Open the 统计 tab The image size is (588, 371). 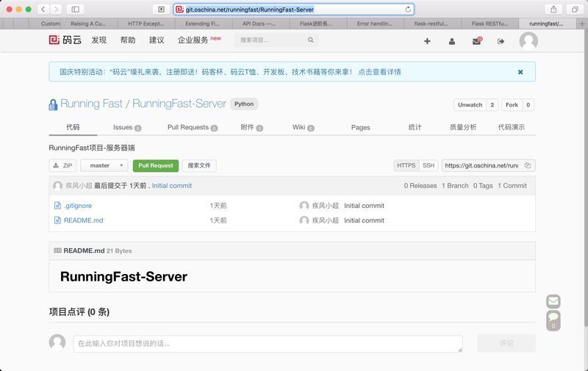point(415,127)
